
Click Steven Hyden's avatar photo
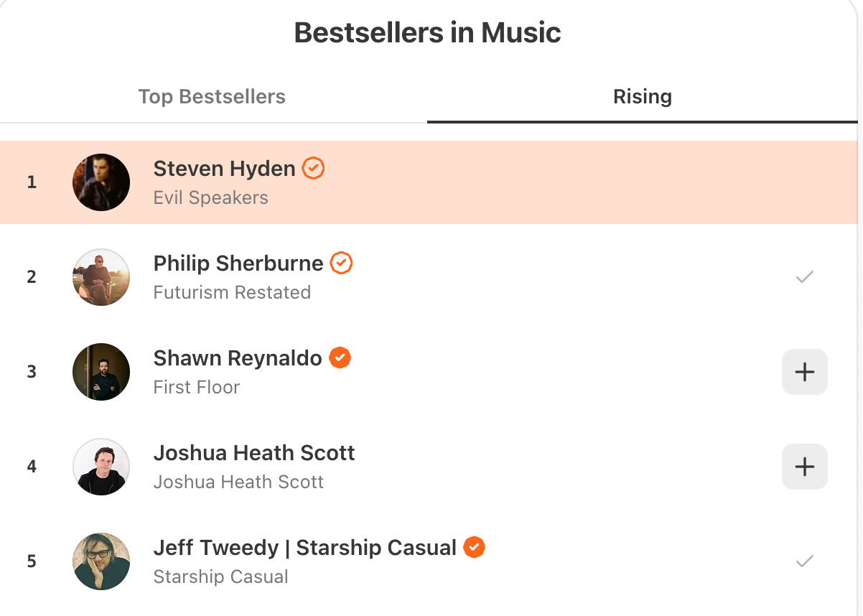click(x=101, y=182)
